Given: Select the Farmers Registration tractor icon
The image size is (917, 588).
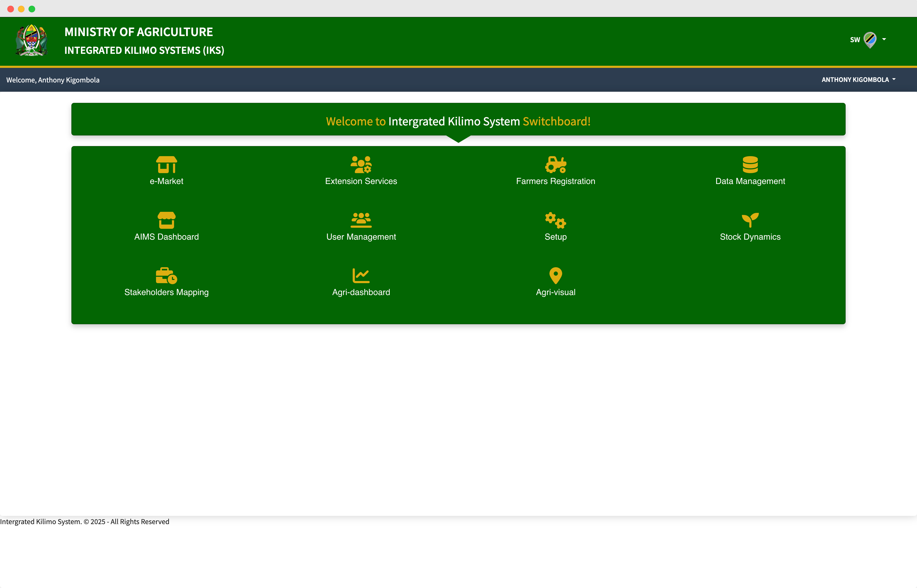Looking at the screenshot, I should 556,165.
